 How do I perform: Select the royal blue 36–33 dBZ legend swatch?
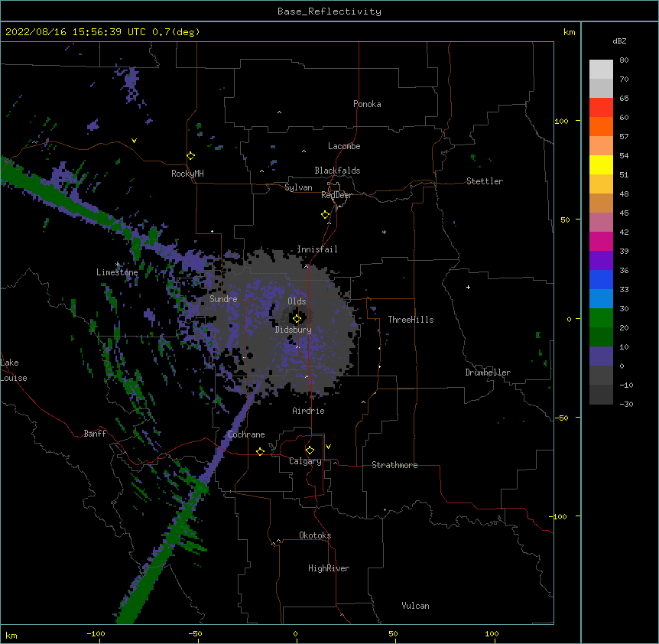(601, 279)
